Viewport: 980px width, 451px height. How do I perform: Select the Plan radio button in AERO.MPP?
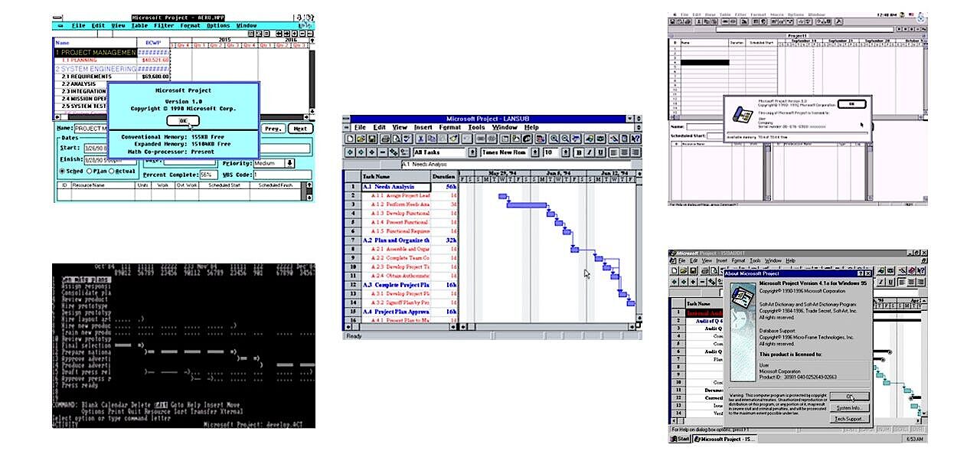pos(95,172)
